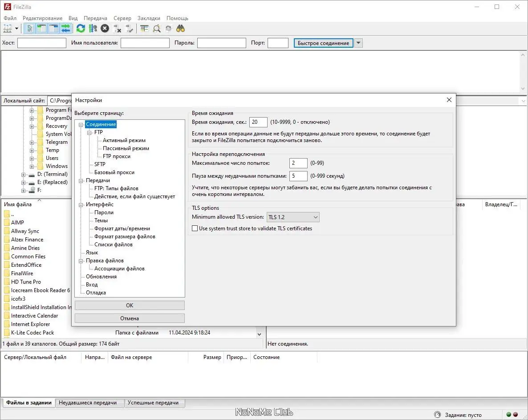Open the filename filters dialog icon

[144, 29]
